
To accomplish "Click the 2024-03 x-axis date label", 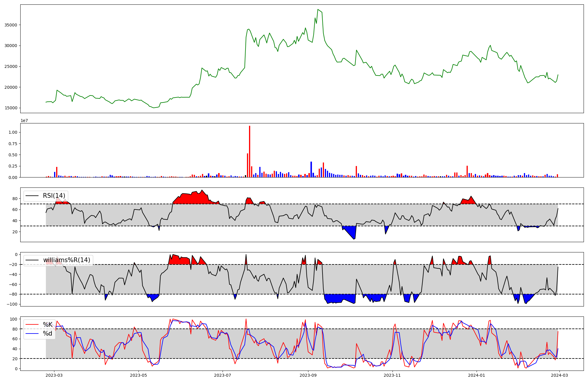I will [x=559, y=375].
